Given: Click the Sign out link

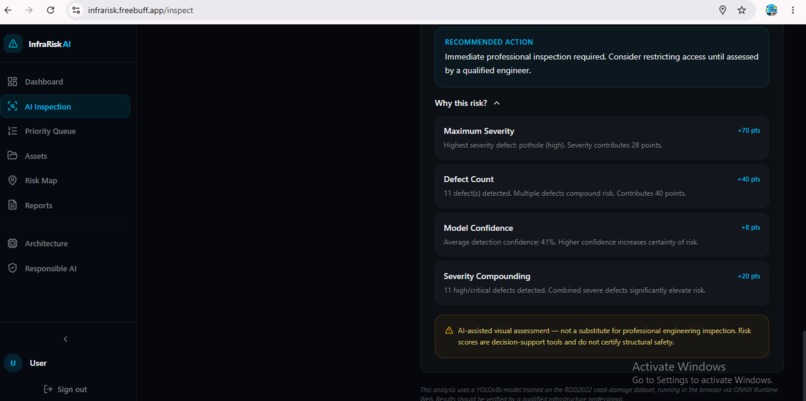Looking at the screenshot, I should point(65,389).
